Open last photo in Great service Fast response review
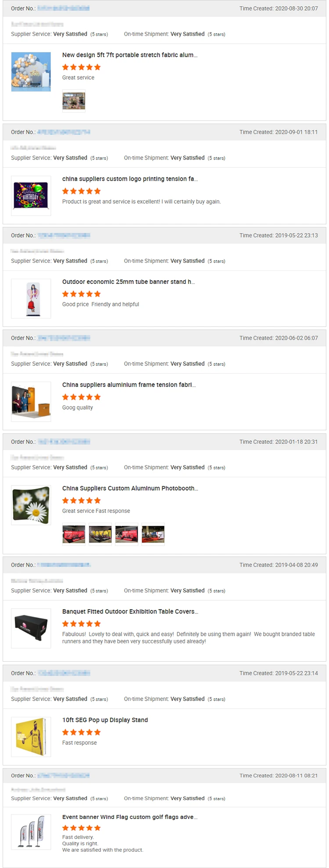The image size is (329, 868). [153, 534]
